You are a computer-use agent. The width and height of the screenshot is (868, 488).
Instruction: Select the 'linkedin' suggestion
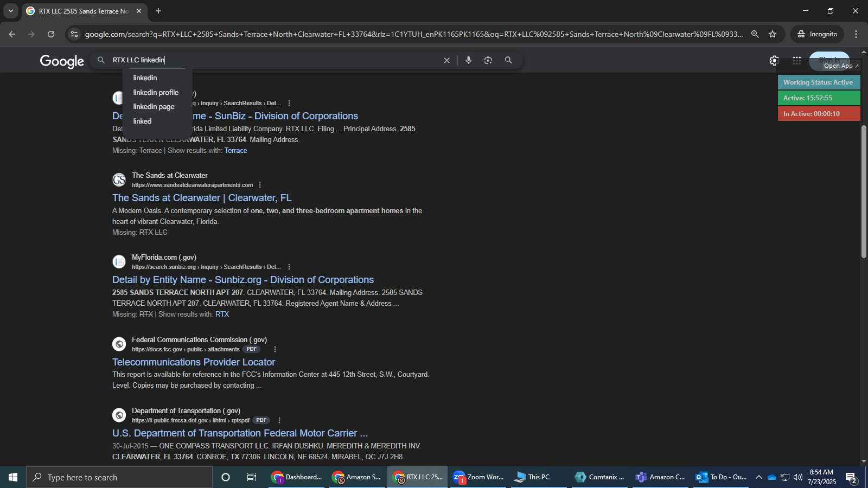(145, 78)
